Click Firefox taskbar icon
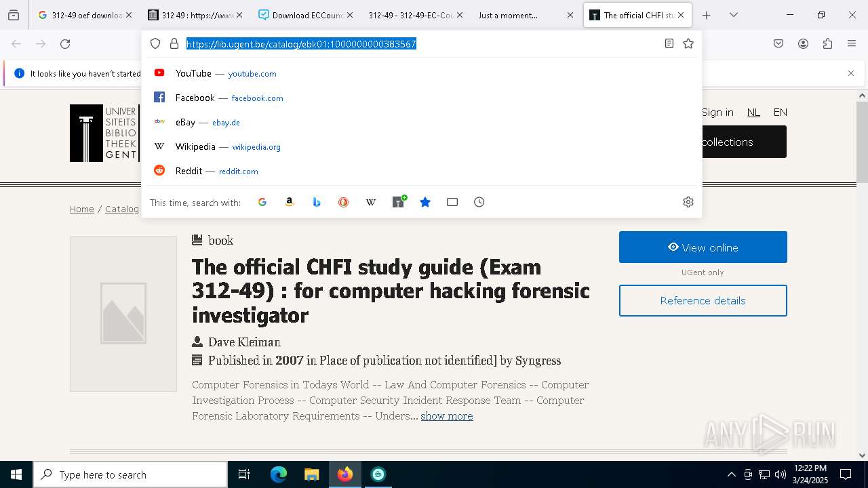 (x=345, y=474)
